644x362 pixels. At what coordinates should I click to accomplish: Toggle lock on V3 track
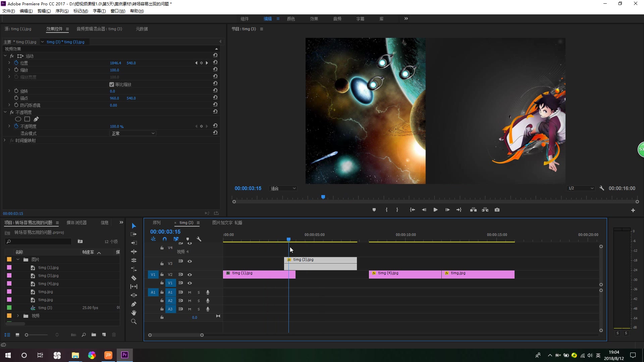coord(162,263)
